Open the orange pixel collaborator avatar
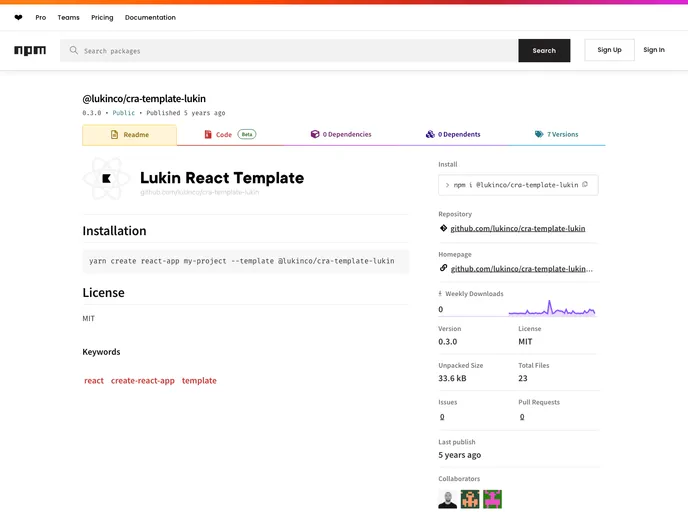688x512 pixels. (470, 499)
